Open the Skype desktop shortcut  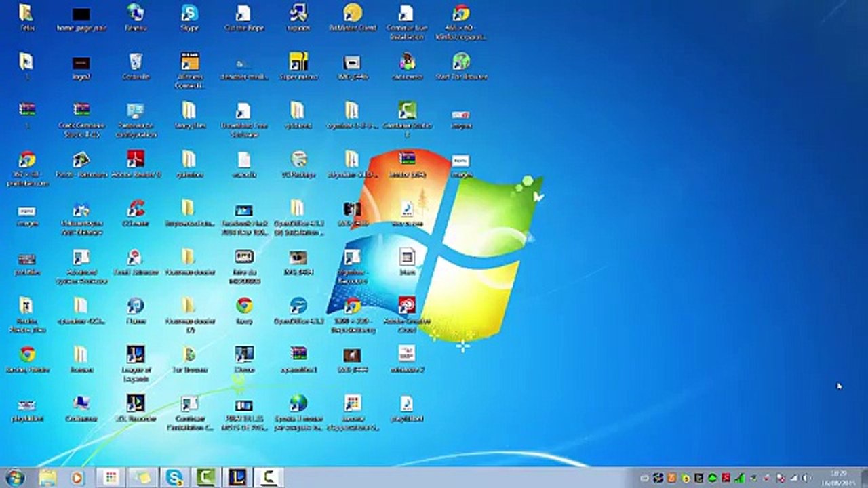pyautogui.click(x=189, y=18)
